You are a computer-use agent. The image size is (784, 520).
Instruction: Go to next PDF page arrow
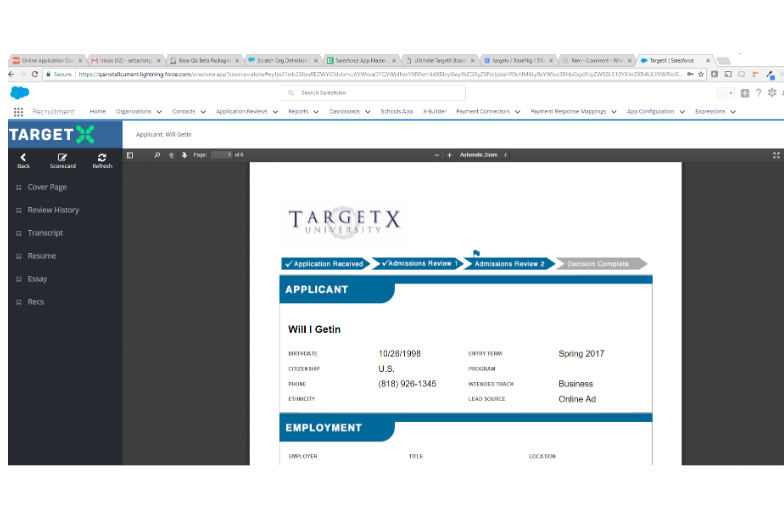(x=184, y=155)
